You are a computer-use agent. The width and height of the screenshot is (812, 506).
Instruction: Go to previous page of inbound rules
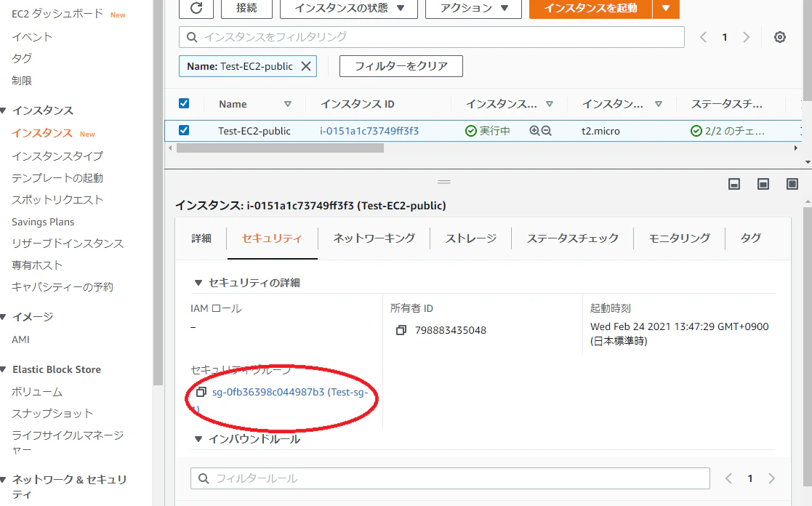tap(728, 478)
